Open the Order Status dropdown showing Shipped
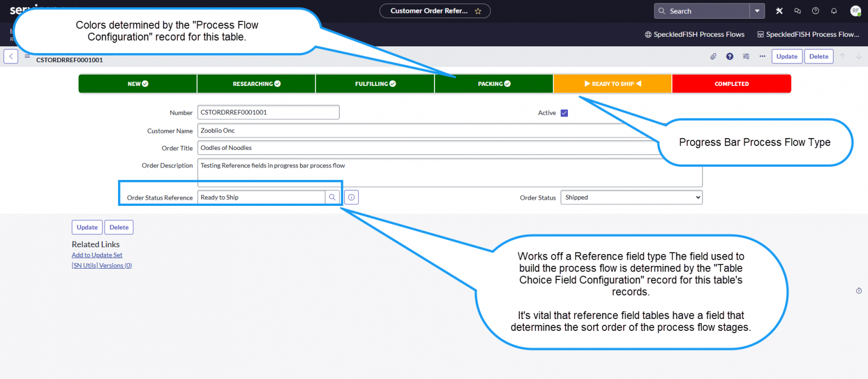 point(631,197)
